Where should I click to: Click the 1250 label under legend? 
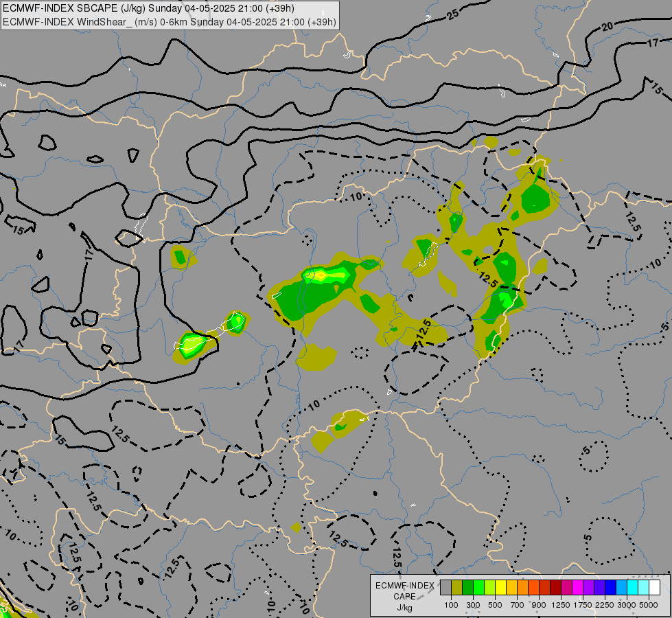561,605
